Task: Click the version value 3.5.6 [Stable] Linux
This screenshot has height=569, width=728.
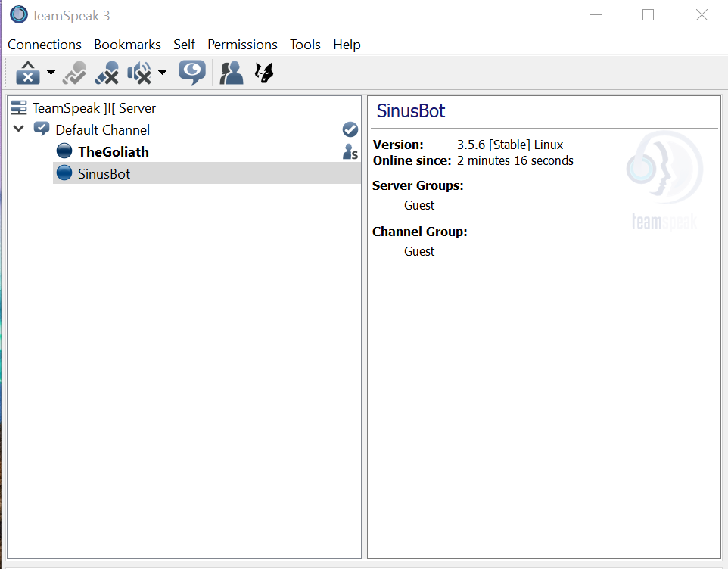Action: click(510, 145)
